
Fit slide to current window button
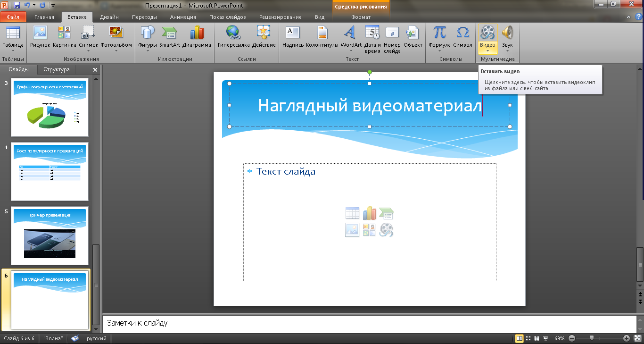[x=638, y=338]
